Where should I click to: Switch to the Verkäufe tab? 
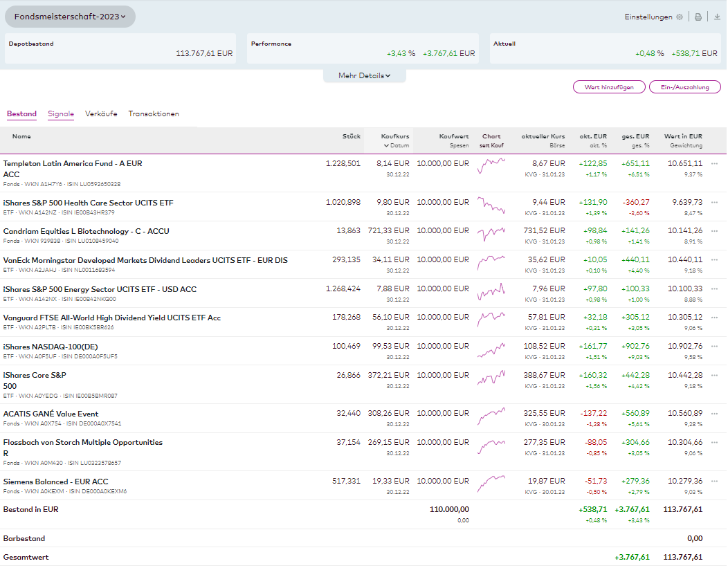pos(101,114)
